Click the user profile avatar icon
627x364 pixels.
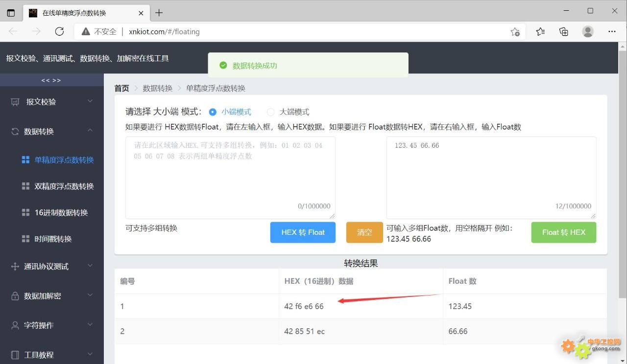coord(588,31)
